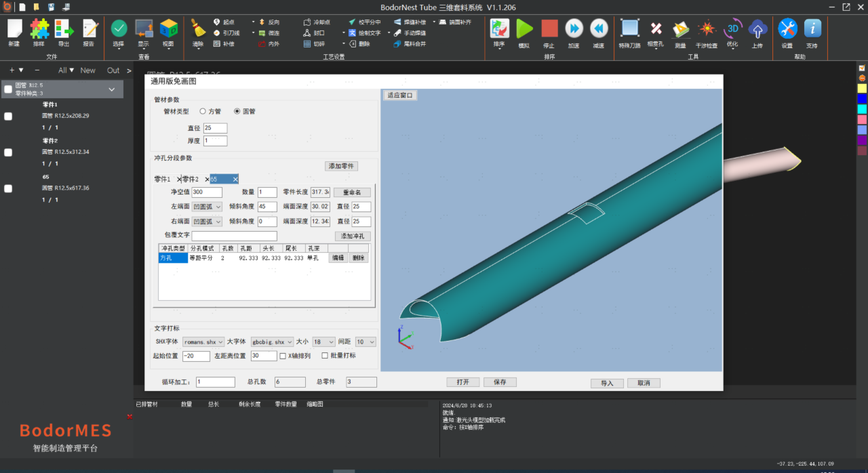868x473 pixels.
Task: Select the 特殊刀路 (Special toolpath) icon
Action: (x=630, y=28)
